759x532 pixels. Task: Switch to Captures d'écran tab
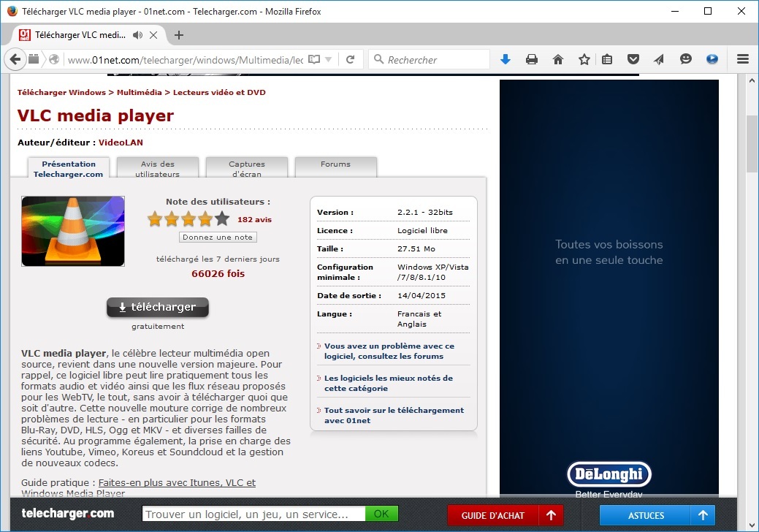pos(247,168)
